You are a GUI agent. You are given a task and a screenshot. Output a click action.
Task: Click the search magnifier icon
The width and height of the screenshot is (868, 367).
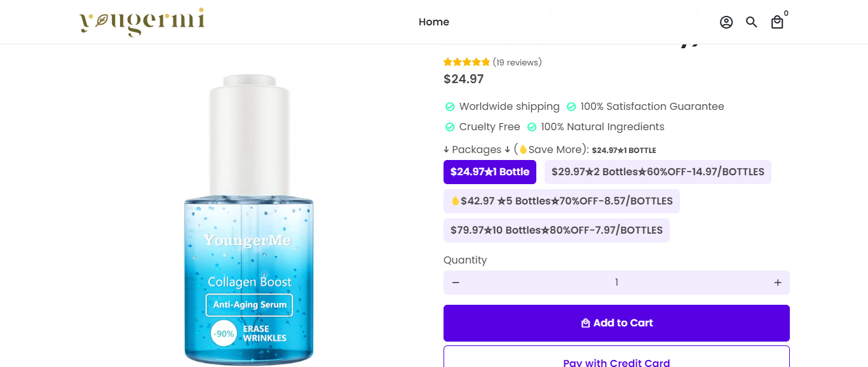click(x=752, y=22)
